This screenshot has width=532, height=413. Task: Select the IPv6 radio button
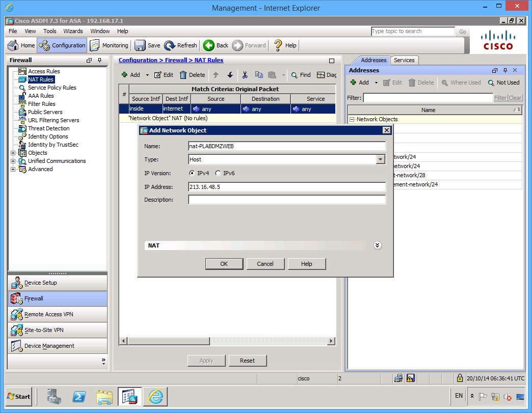(x=219, y=173)
